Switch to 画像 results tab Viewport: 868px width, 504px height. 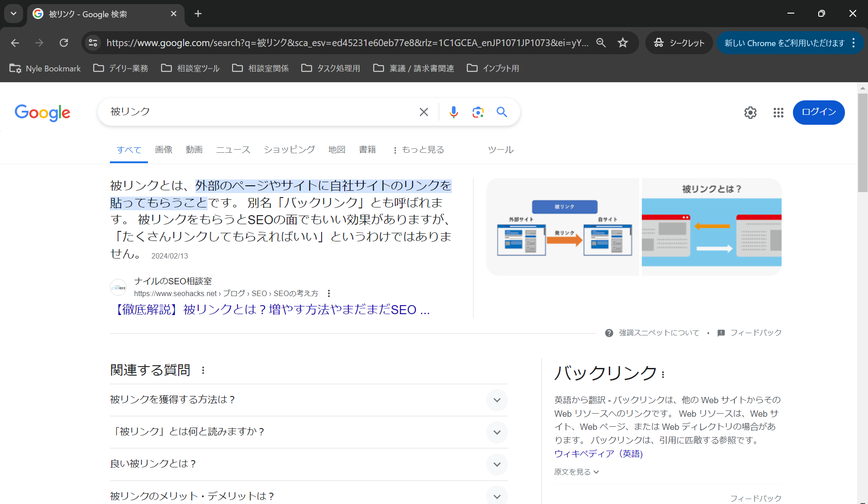164,150
